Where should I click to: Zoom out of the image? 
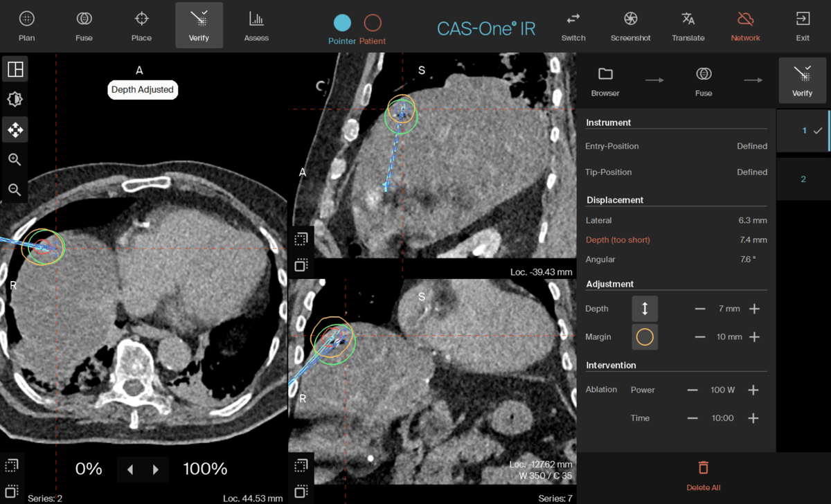[15, 190]
